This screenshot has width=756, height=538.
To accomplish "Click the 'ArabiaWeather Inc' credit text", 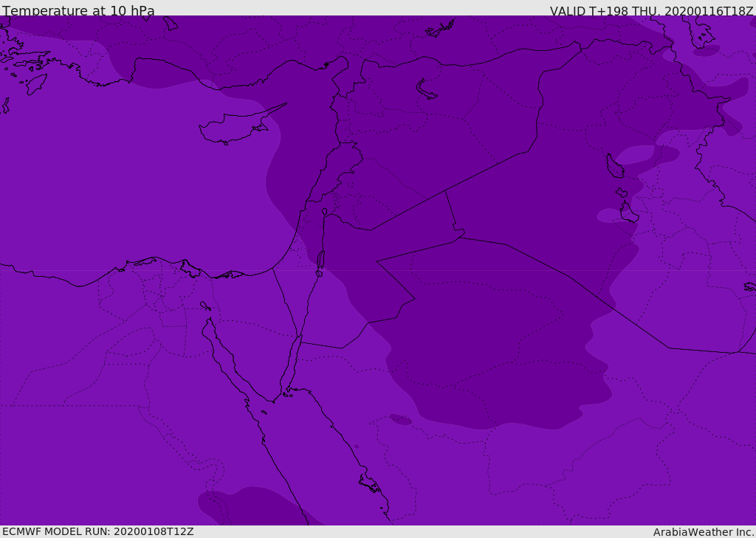I will [x=703, y=532].
